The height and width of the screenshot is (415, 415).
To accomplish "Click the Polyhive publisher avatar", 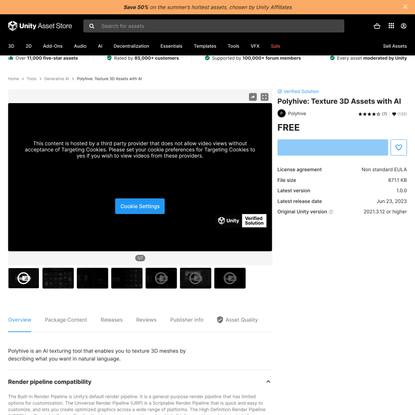I will coord(282,113).
